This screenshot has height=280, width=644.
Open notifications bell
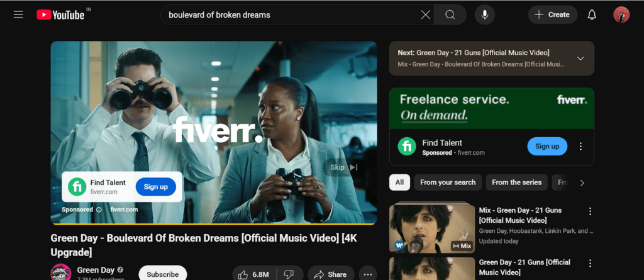(x=591, y=15)
